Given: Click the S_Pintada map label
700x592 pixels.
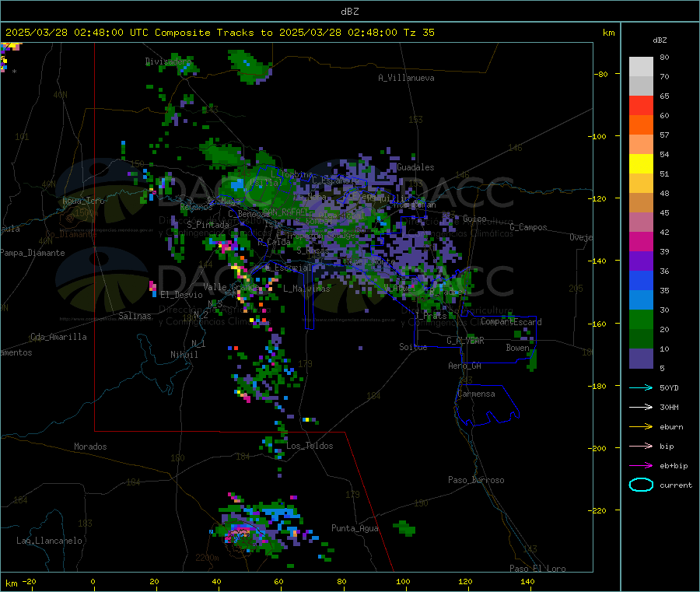Looking at the screenshot, I should tap(208, 225).
